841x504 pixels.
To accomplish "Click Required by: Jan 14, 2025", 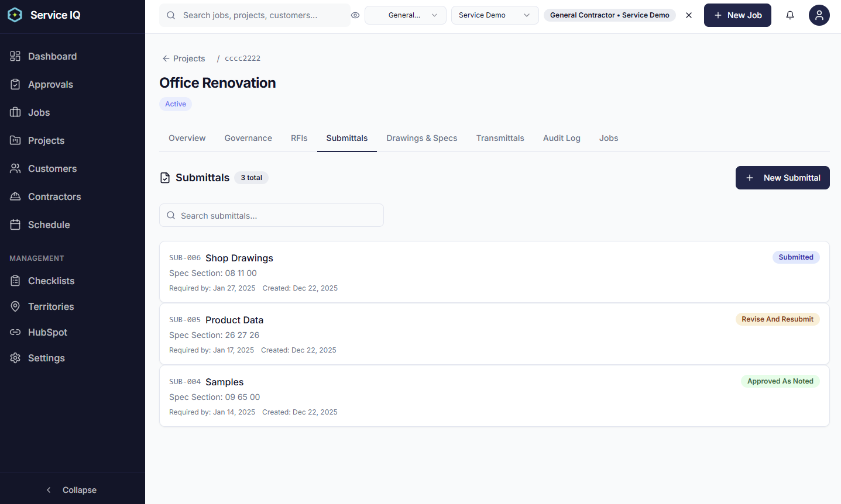I will point(212,412).
